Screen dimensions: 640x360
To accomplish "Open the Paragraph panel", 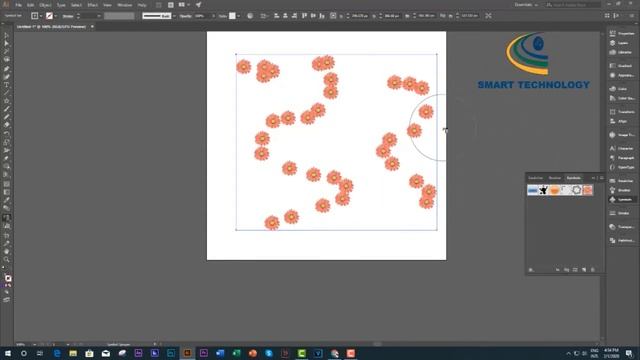I will (622, 158).
